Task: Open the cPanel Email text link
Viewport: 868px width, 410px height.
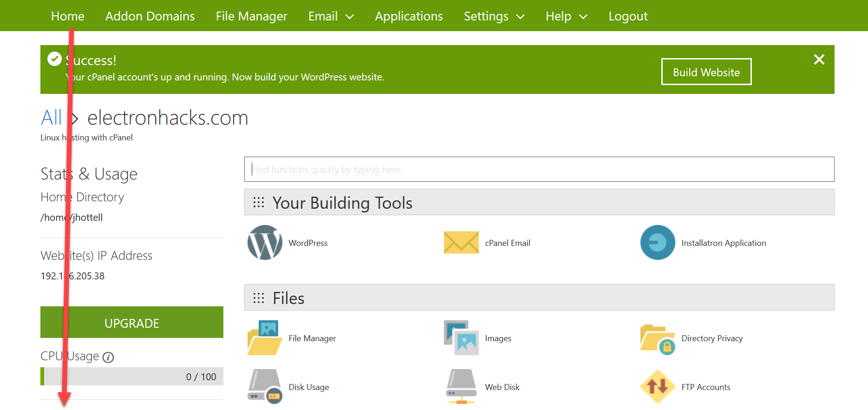Action: (508, 243)
